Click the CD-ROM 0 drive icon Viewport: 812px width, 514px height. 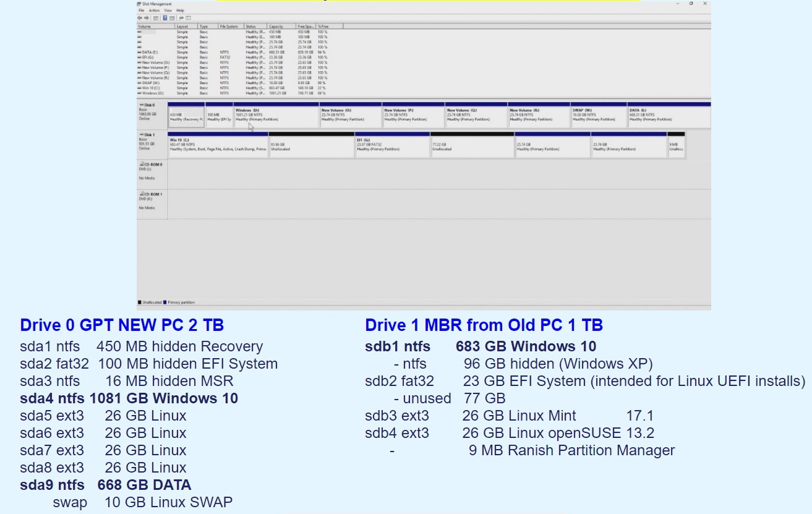tap(142, 165)
